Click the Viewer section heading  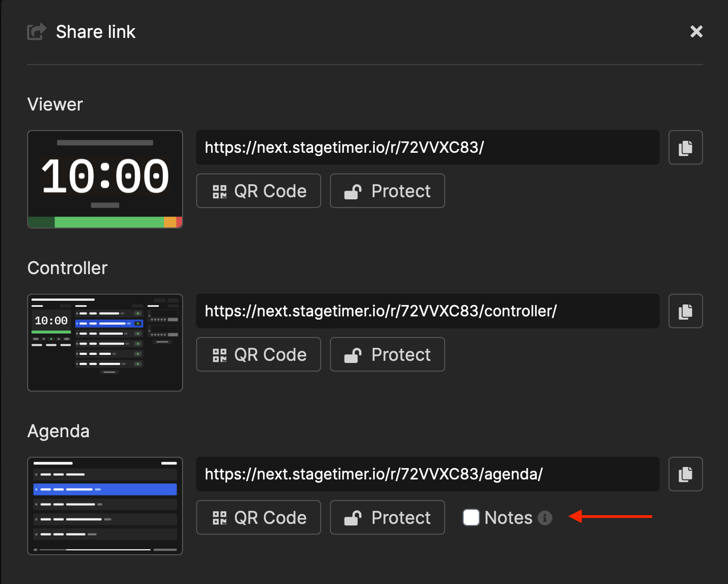pyautogui.click(x=55, y=104)
